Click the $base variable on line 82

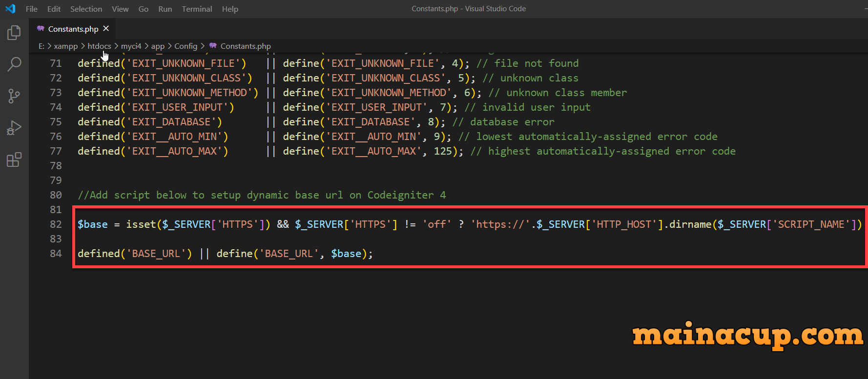click(93, 224)
